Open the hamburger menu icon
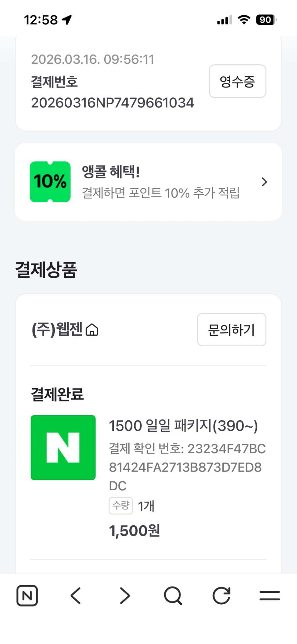The height and width of the screenshot is (644, 297). pos(270,596)
